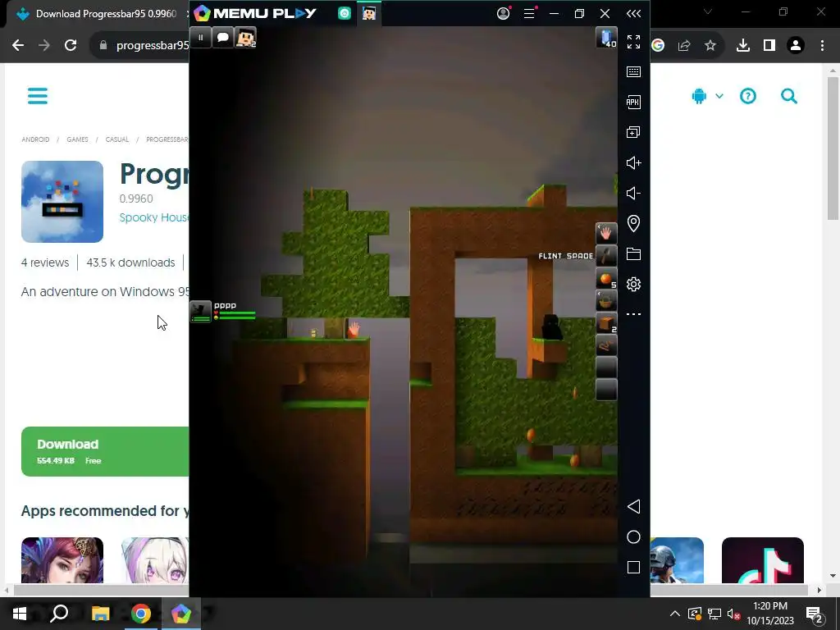Open the blockhead portrait menu
This screenshot has width=840, height=630.
pos(246,38)
